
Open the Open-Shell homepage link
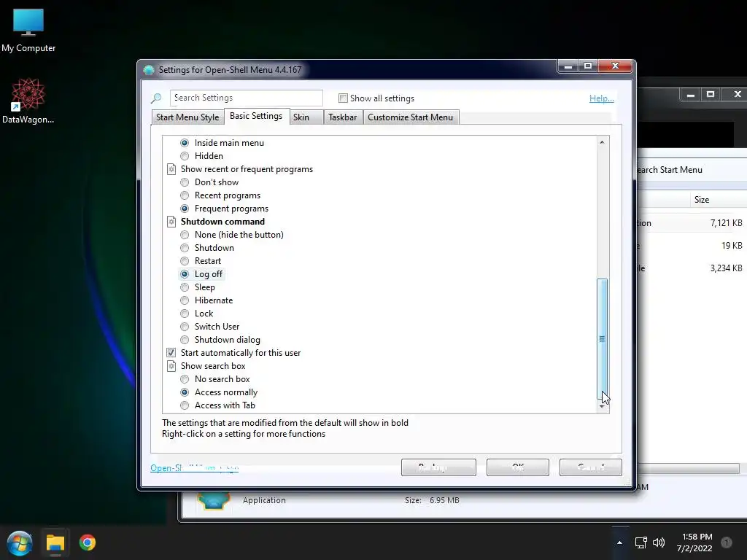(194, 467)
